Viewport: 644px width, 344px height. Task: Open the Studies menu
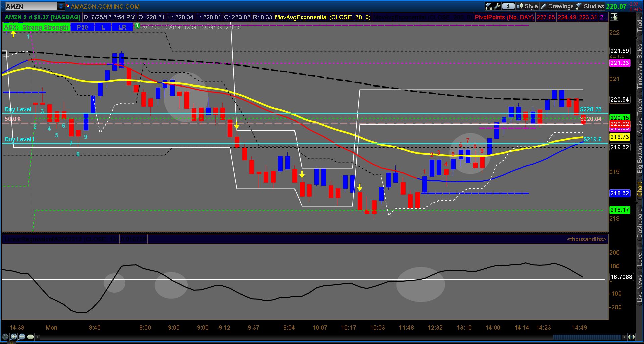590,6
